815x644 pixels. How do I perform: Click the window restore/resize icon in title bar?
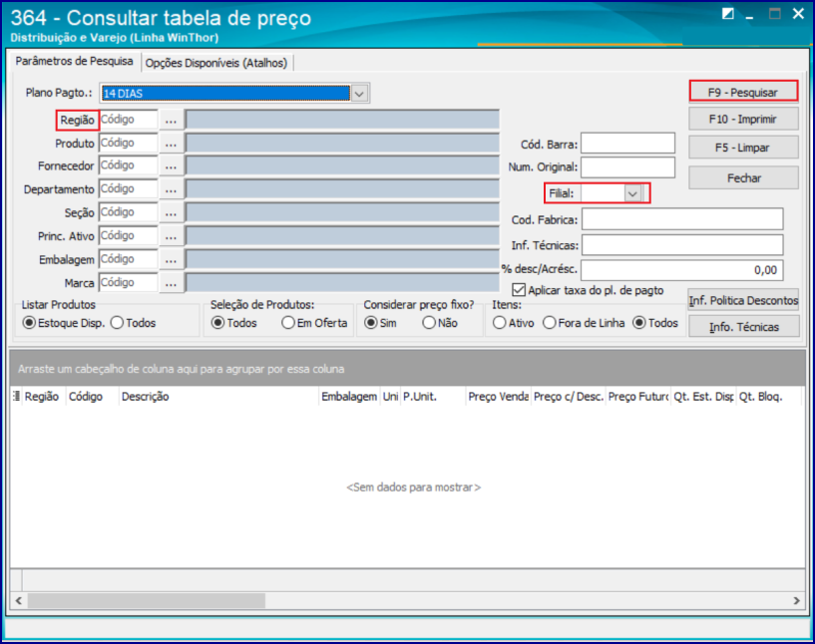[728, 14]
